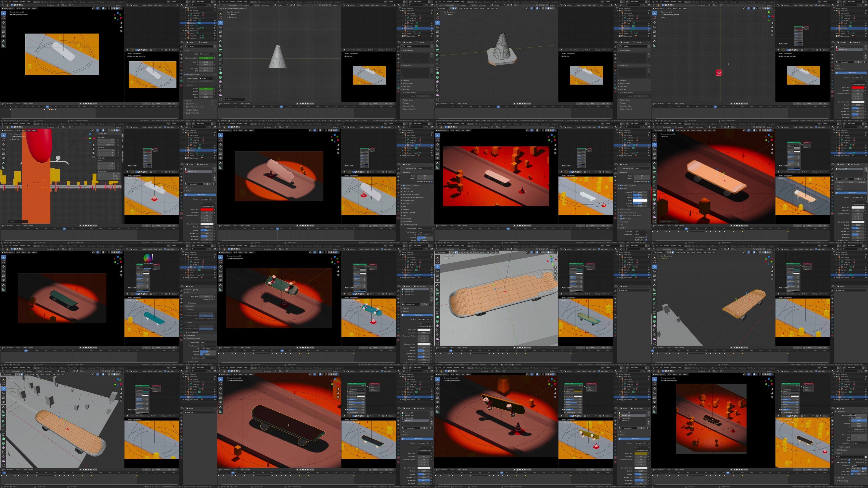Select Scale tool in camera-lens frame toolbar
Viewport: 868px width, 488px height.
click(3, 32)
